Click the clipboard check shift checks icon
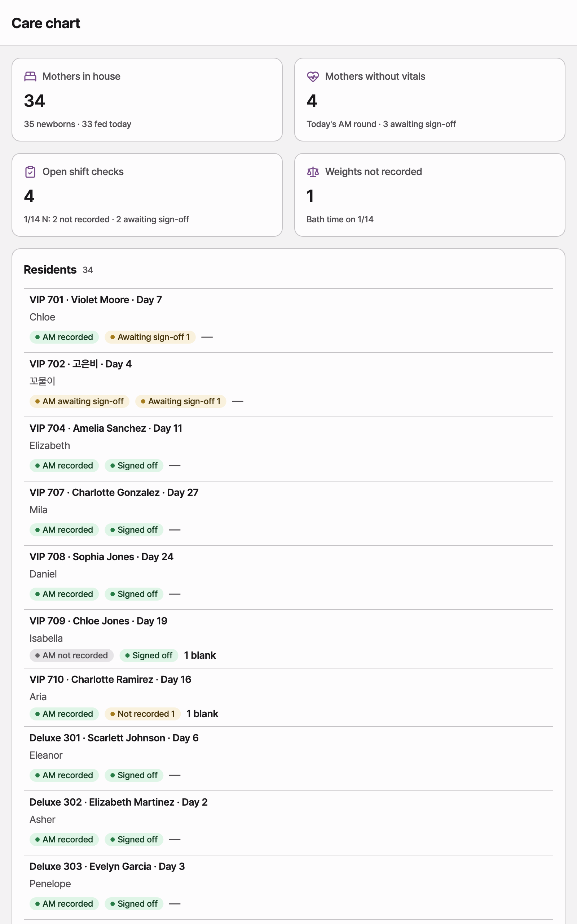The width and height of the screenshot is (577, 924). 30,172
